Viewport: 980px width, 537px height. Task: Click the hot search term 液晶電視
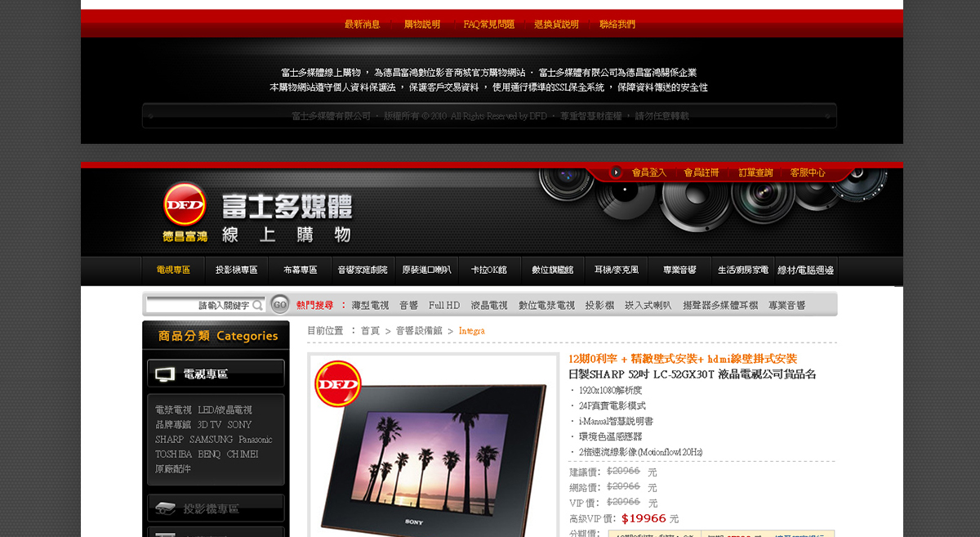coord(489,306)
